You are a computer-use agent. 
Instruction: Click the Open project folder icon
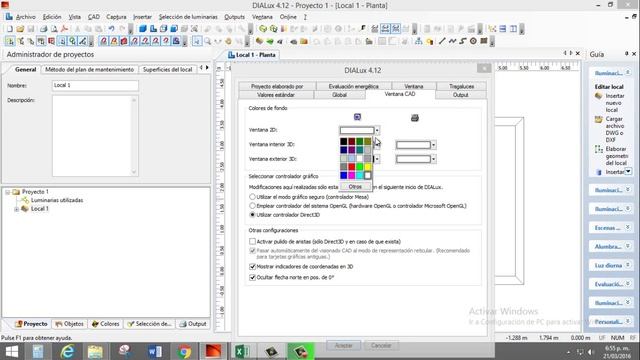click(x=20, y=29)
